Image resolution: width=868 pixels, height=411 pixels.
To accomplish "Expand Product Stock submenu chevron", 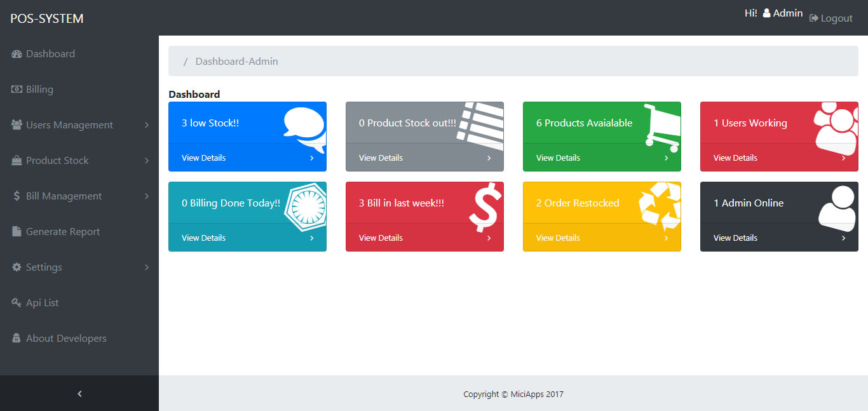I will [x=147, y=161].
